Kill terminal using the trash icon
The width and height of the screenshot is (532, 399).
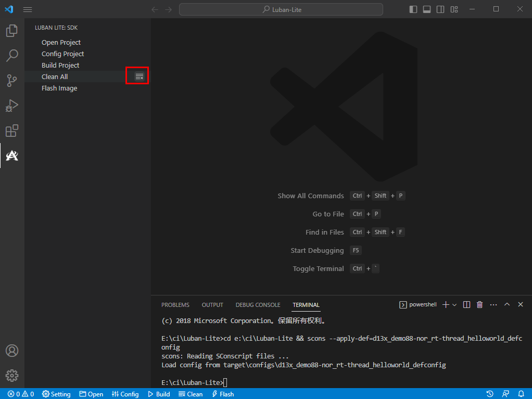(479, 305)
